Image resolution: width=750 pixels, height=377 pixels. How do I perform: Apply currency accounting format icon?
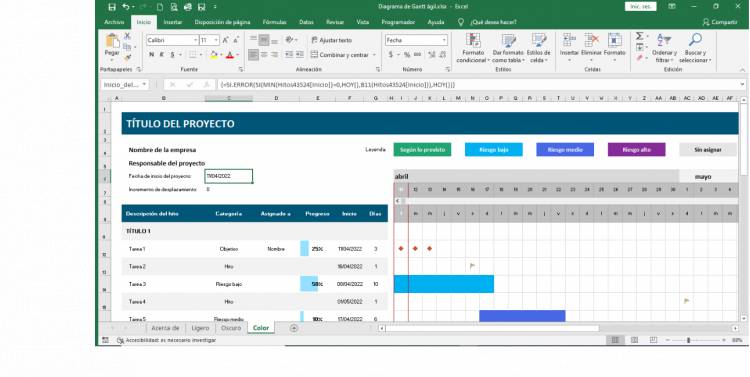coord(391,55)
